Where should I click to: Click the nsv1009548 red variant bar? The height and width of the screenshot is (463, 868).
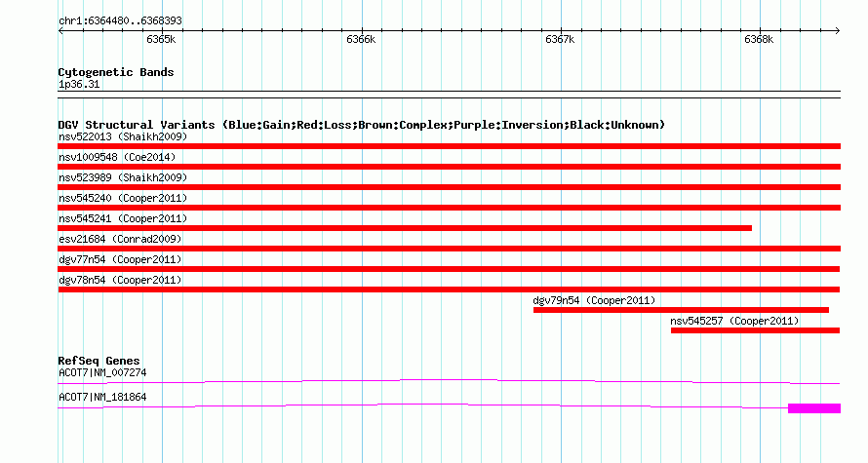click(x=449, y=167)
